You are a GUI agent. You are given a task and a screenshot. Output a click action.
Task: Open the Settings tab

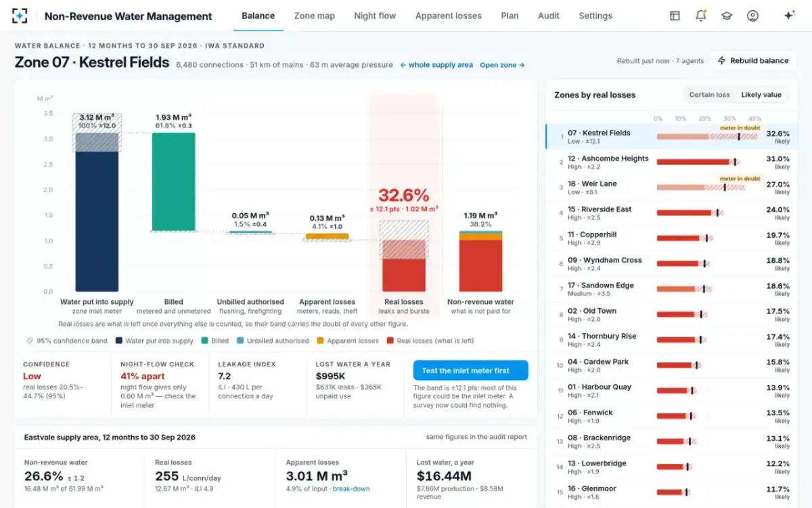595,16
